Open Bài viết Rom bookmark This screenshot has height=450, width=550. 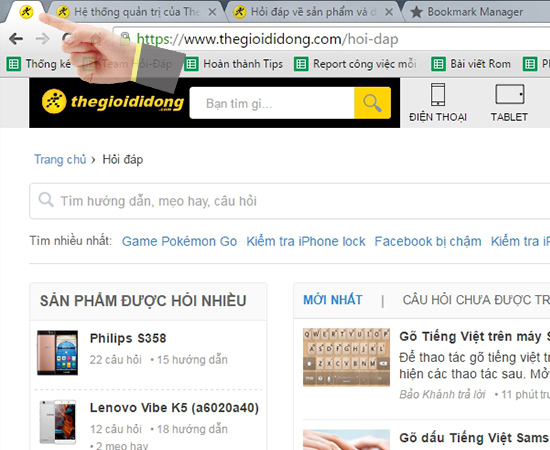471,64
